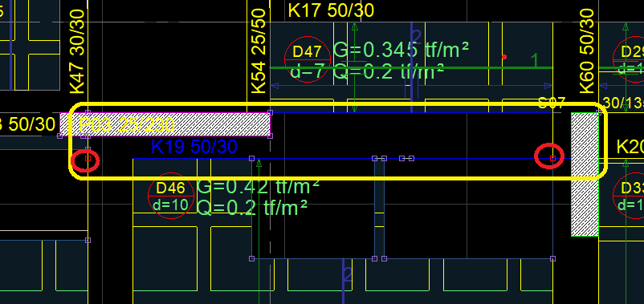This screenshot has height=304, width=644.
Task: Select the K60 50/30 vertical beam label
Action: (x=586, y=50)
